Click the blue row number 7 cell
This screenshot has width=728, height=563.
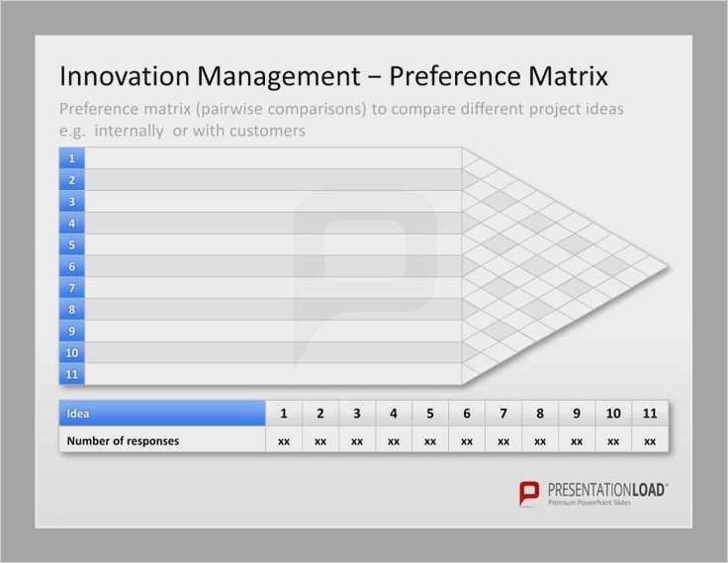click(71, 288)
